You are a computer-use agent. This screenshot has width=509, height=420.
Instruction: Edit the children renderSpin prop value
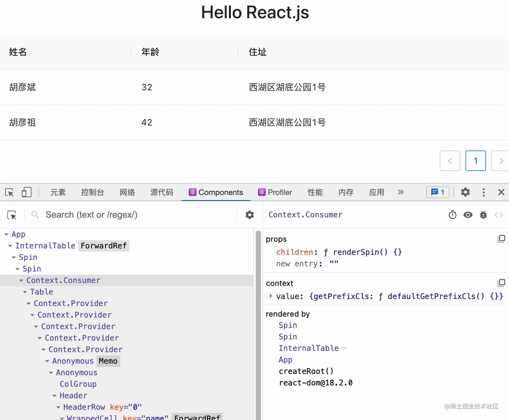(363, 252)
